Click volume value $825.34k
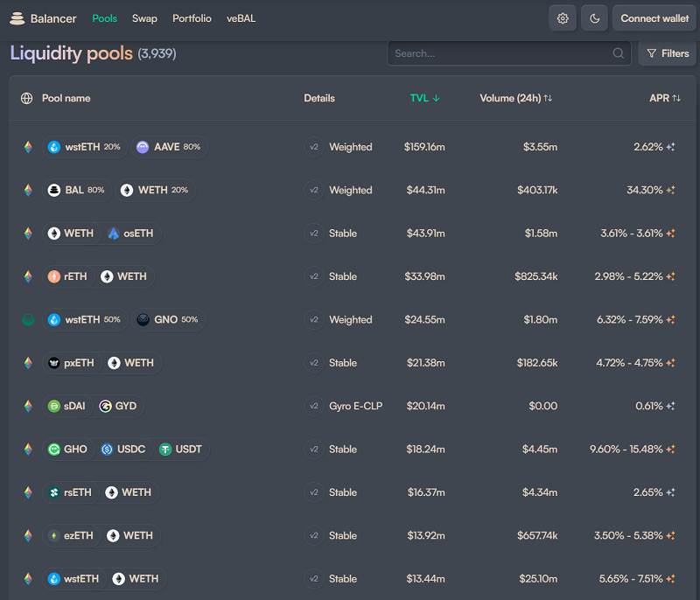The height and width of the screenshot is (600, 700). coord(535,276)
